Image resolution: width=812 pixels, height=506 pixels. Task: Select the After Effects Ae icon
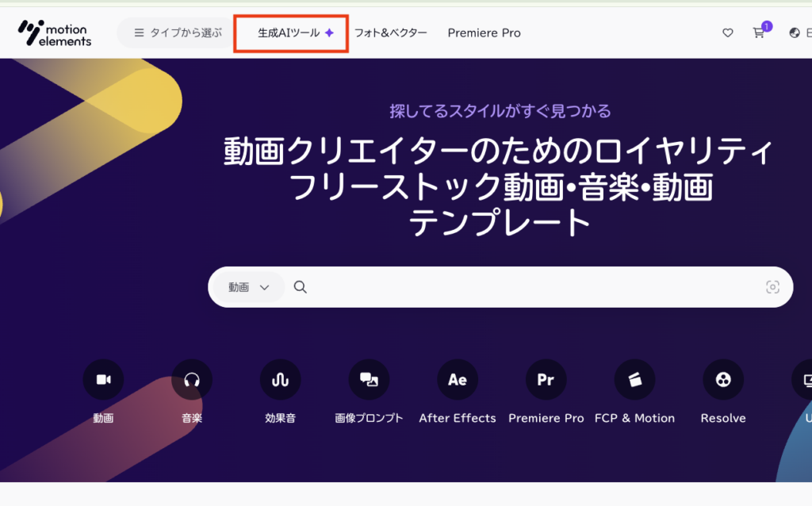458,380
